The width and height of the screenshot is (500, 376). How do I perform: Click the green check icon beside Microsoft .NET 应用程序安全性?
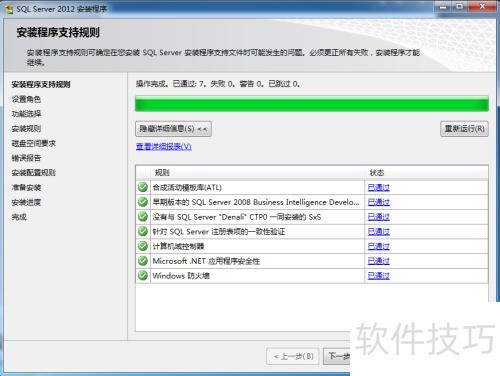point(143,261)
